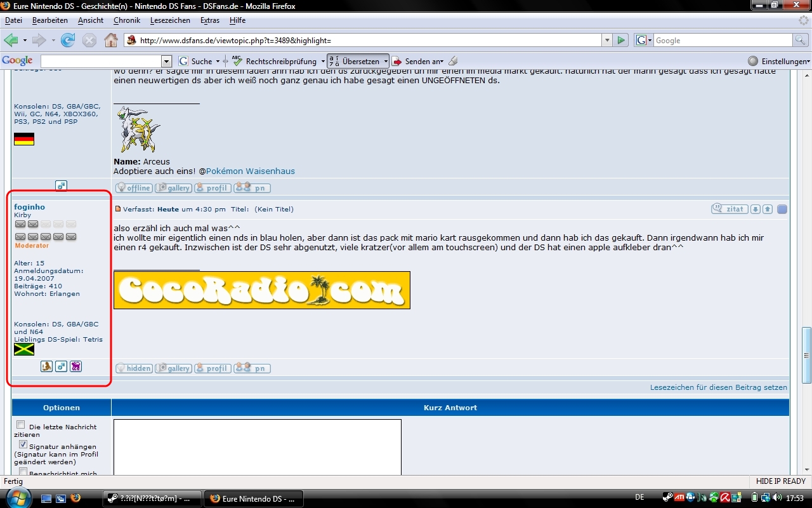Click the green back arrow button

(x=11, y=41)
